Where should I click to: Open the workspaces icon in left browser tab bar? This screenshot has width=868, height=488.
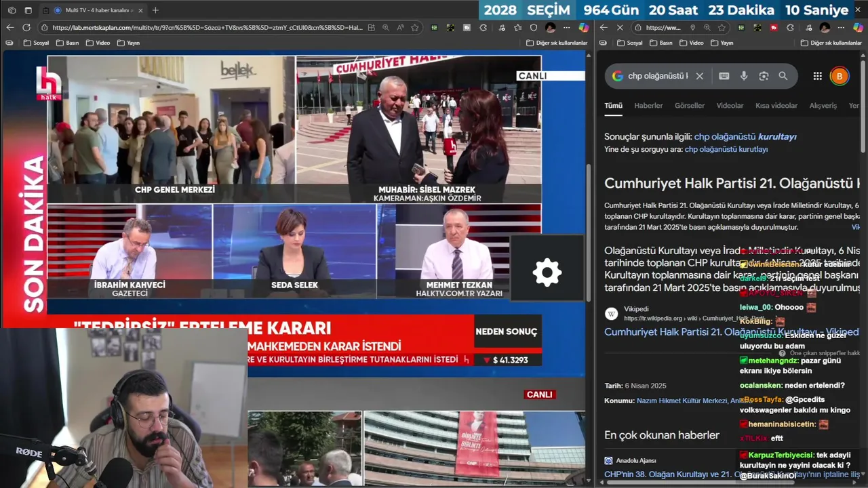coord(12,10)
